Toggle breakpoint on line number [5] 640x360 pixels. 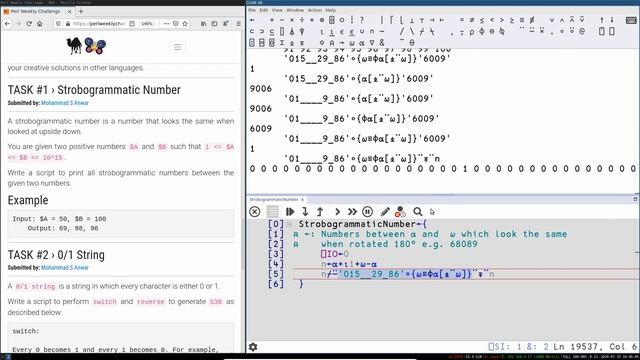click(276, 274)
